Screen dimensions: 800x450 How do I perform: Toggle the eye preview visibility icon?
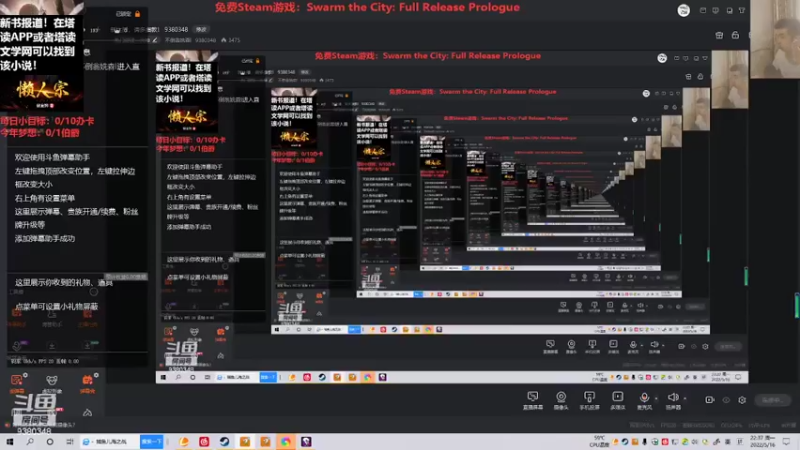(x=726, y=400)
